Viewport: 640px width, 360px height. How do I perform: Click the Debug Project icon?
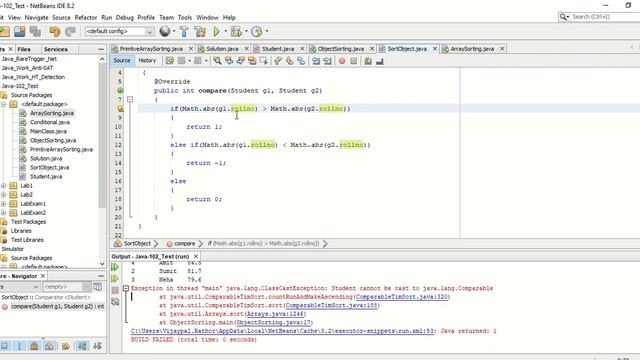(x=236, y=31)
